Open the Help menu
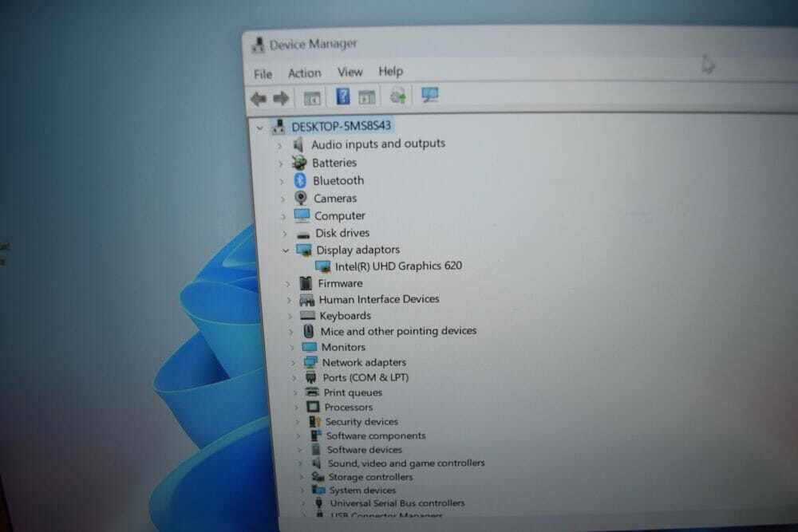Image resolution: width=798 pixels, height=532 pixels. tap(390, 71)
